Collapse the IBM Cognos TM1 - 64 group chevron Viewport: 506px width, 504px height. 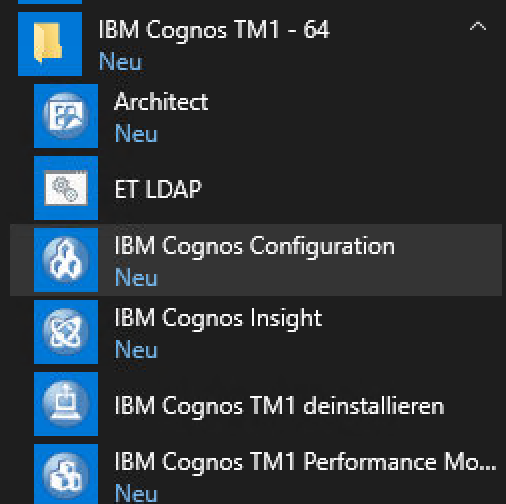[x=478, y=26]
